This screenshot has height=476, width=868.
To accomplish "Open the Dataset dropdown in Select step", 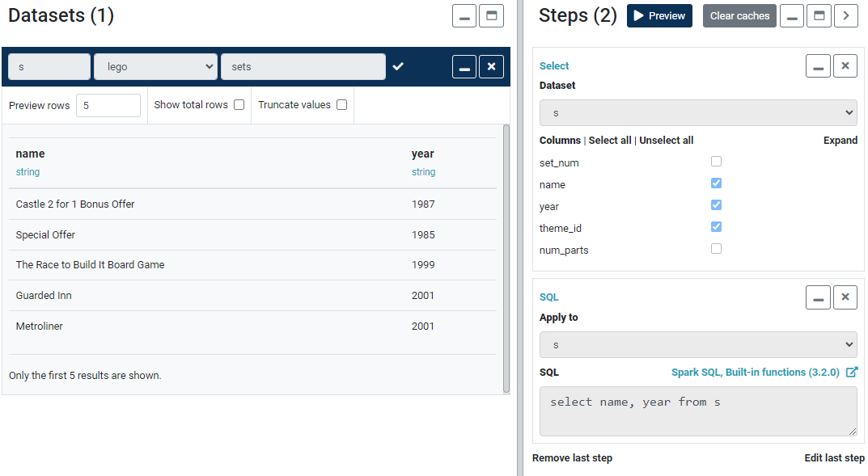I will (x=698, y=112).
